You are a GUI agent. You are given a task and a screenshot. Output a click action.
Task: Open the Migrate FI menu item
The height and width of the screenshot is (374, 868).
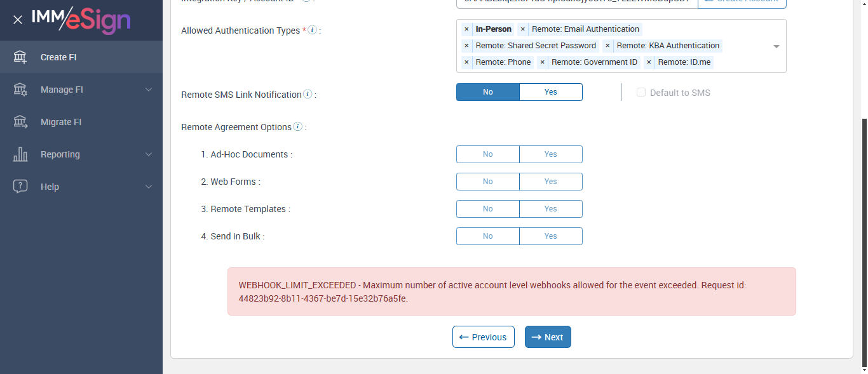[x=61, y=122]
